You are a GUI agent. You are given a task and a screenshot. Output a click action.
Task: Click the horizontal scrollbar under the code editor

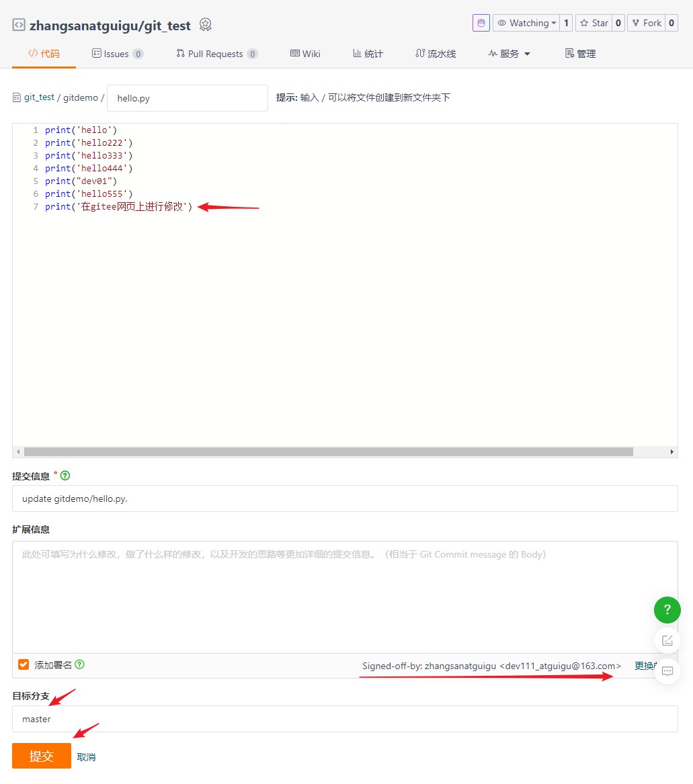tap(328, 452)
